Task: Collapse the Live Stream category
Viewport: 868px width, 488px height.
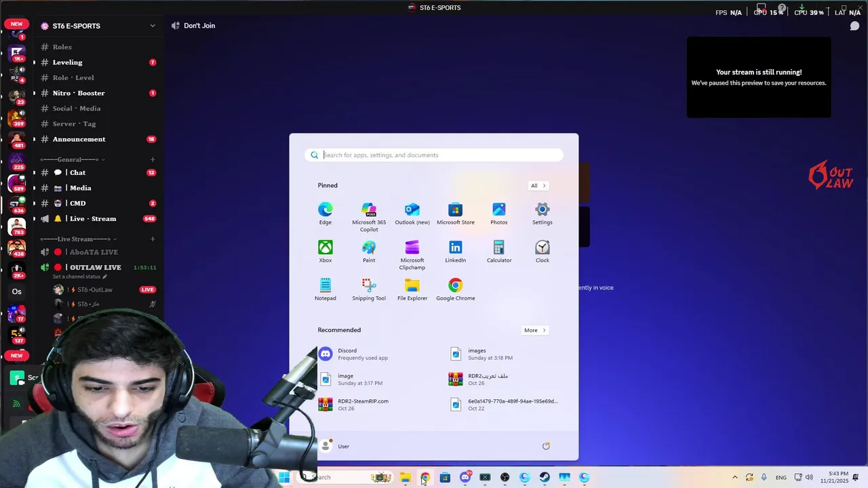Action: (78, 239)
